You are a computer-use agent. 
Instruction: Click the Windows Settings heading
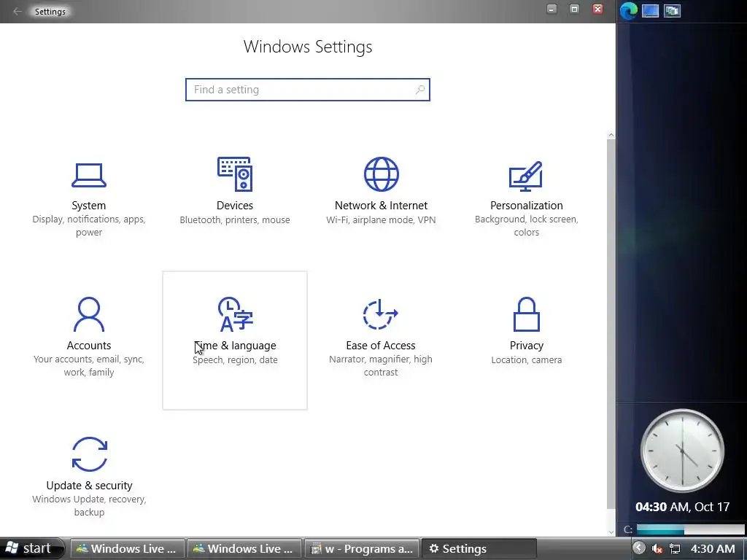pos(308,47)
